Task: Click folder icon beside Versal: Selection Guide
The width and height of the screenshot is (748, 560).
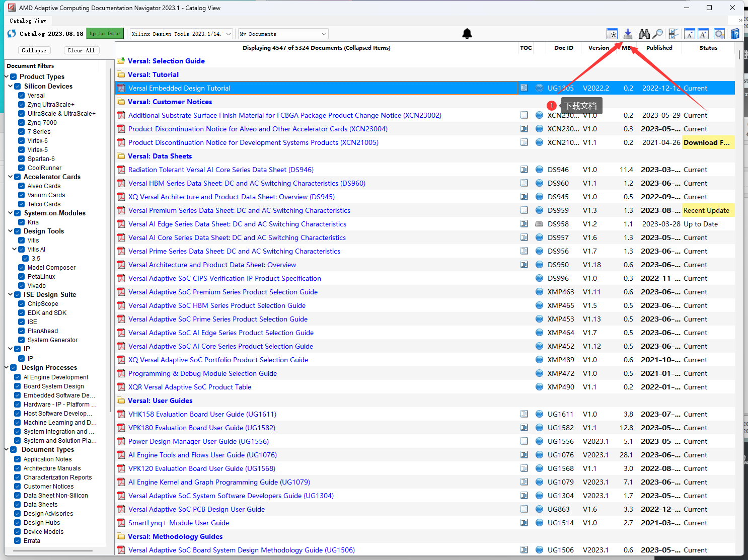Action: point(121,61)
